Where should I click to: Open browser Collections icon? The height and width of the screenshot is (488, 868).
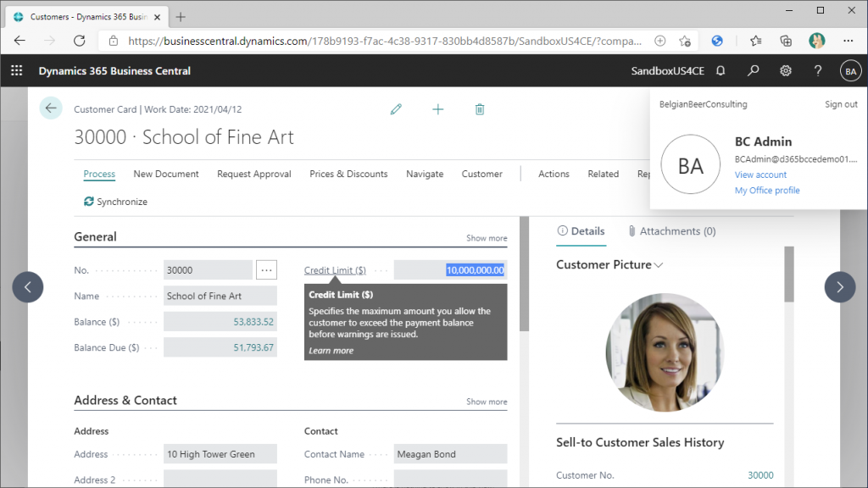tap(786, 41)
